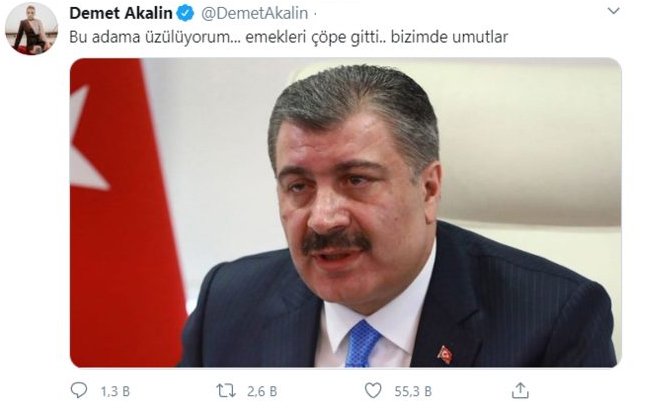Click the 1,3 B reply count
This screenshot has height=411, width=659.
[x=115, y=392]
